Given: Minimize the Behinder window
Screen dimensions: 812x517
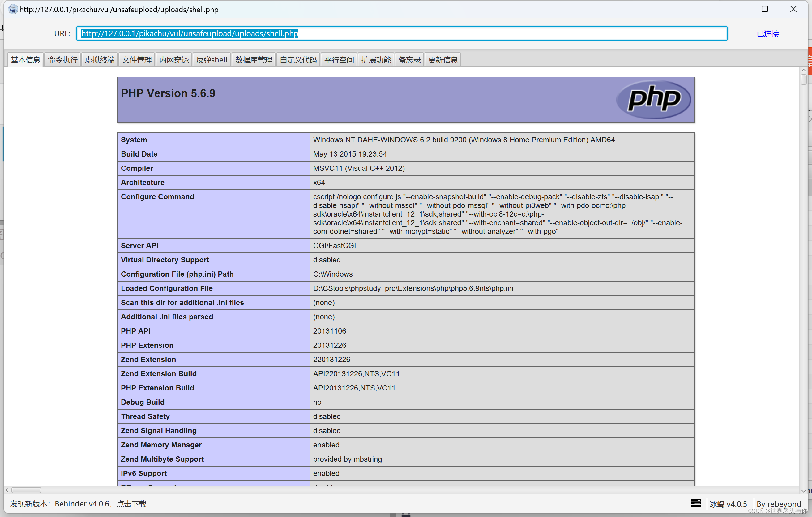Looking at the screenshot, I should [x=736, y=9].
